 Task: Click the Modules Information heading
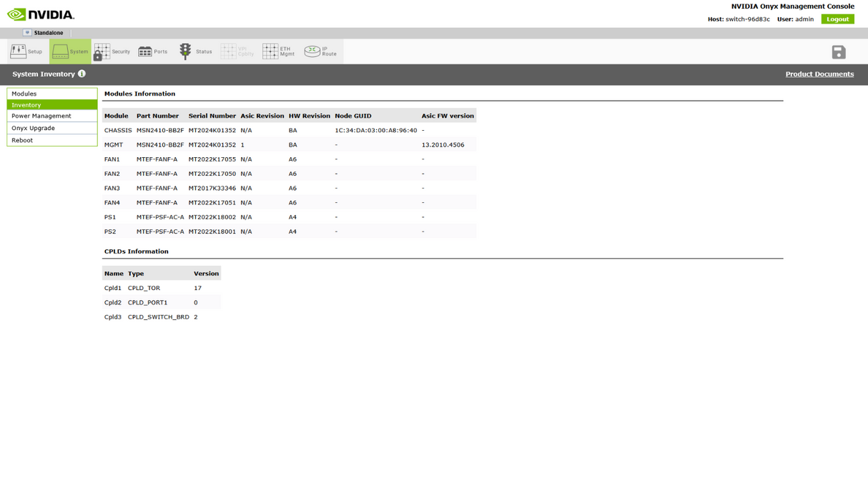[139, 94]
